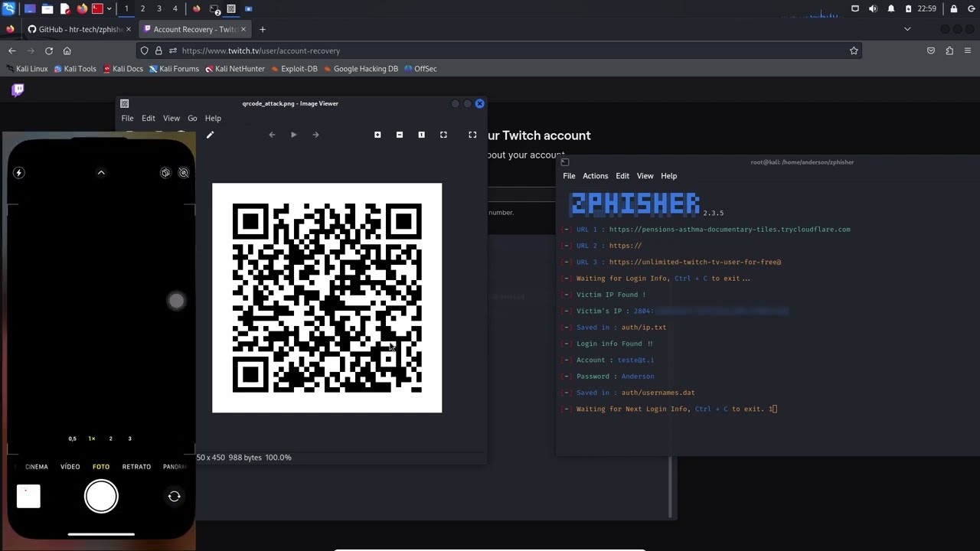Open Google Hacking DB bookmark

click(361, 69)
